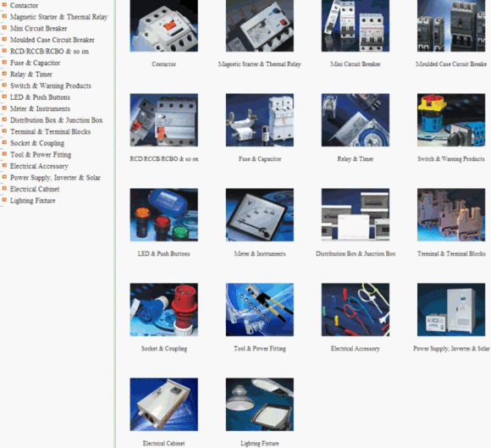Follow the Contactor caption link under image

[163, 64]
